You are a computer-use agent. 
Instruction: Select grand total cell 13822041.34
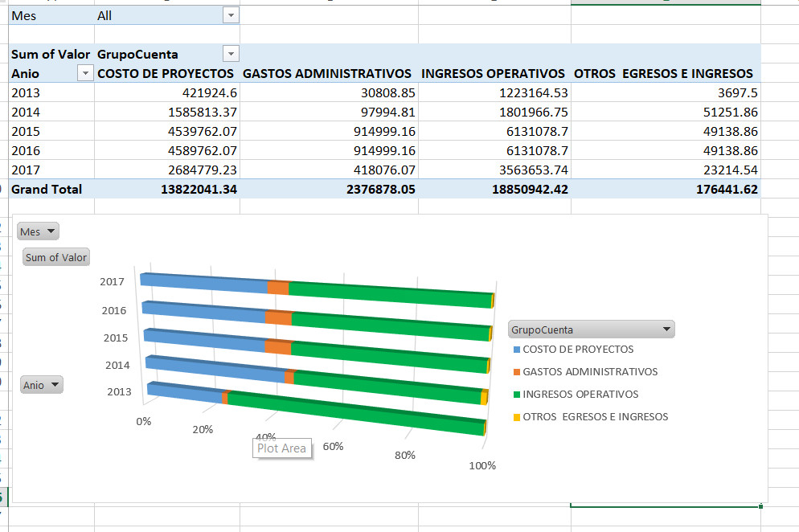pos(167,189)
